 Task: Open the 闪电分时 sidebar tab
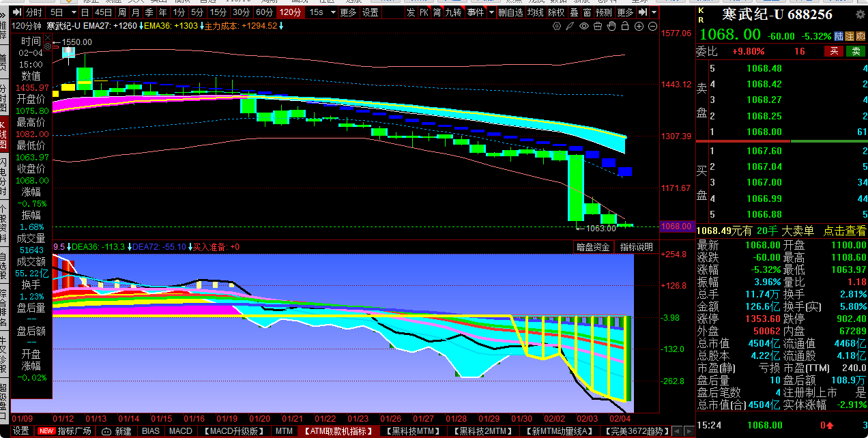click(4, 176)
